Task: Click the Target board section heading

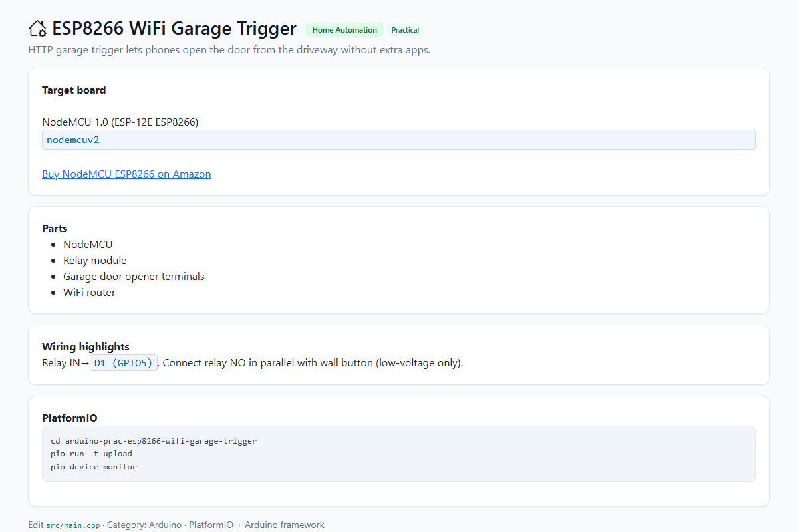Action: point(74,90)
